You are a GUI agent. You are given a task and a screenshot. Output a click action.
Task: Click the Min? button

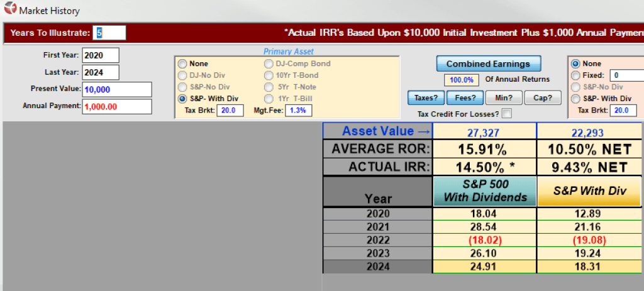(x=504, y=98)
